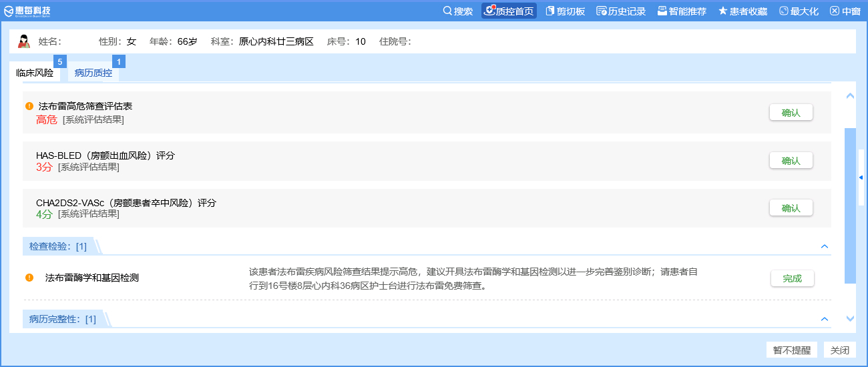
Task: Click the 法布雷高危筛查评估表 title
Action: click(x=85, y=106)
